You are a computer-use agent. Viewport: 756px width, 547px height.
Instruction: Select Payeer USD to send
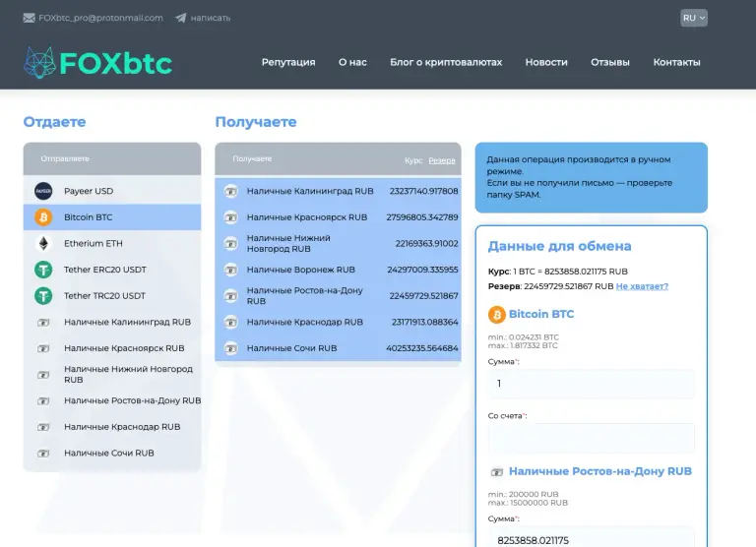(x=112, y=191)
